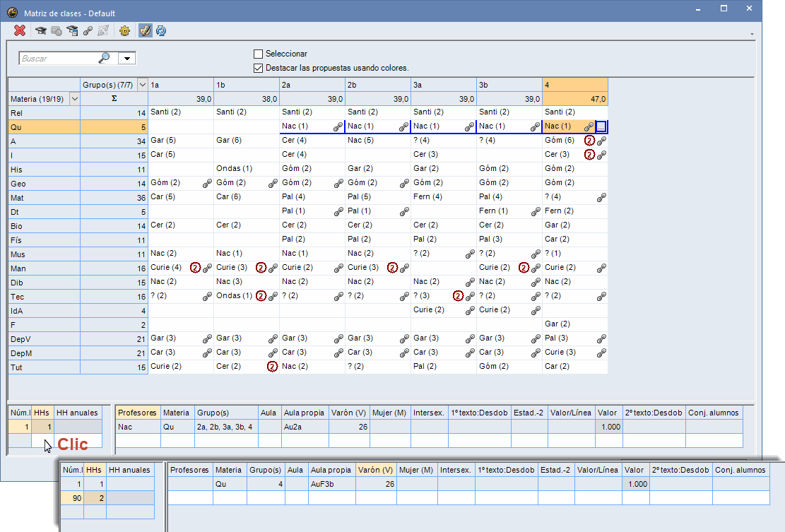Click the groups cell 2a, 2b, 3a, 3b, 4
The width and height of the screenshot is (785, 532).
[226, 427]
